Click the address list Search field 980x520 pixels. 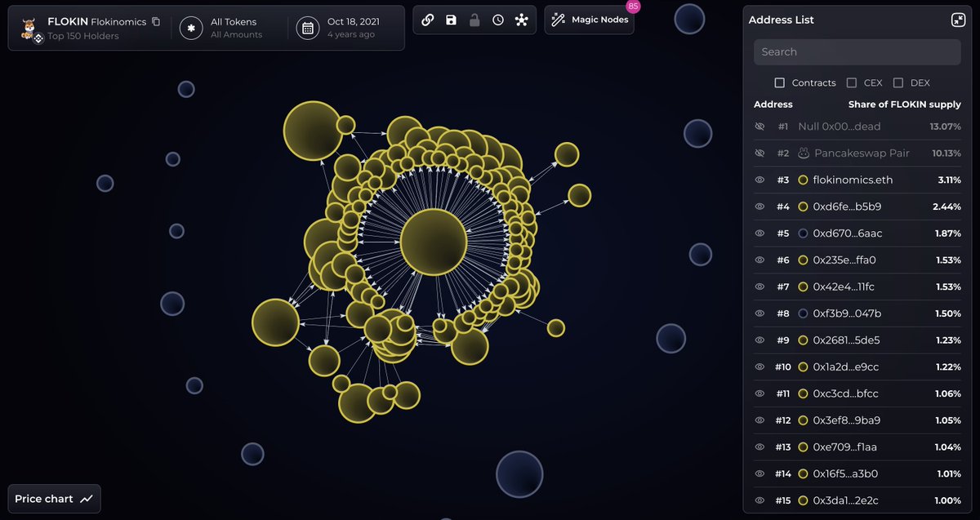857,51
